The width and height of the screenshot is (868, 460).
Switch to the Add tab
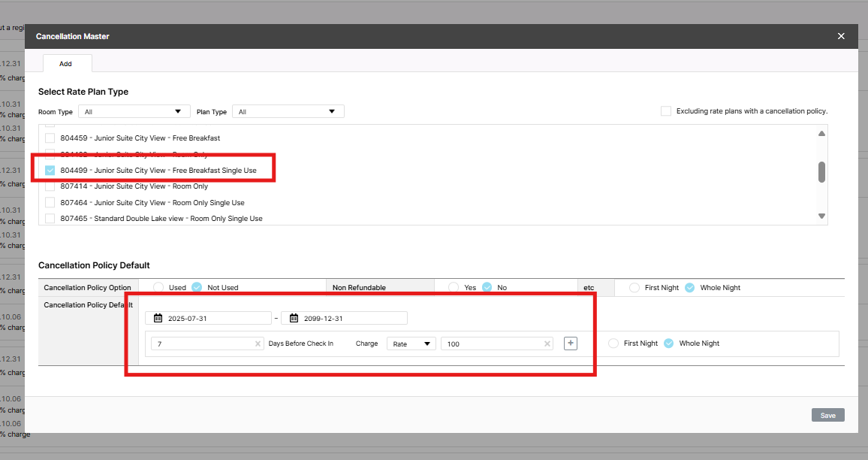pyautogui.click(x=66, y=64)
